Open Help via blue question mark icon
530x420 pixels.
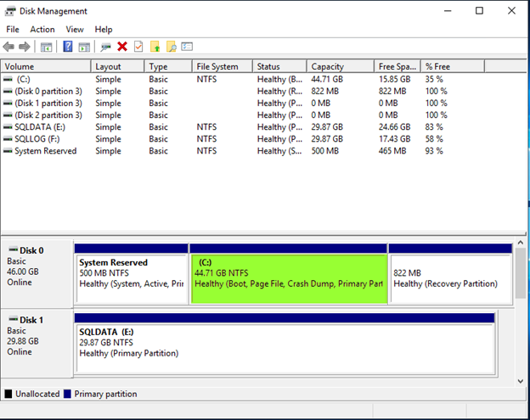[68, 47]
